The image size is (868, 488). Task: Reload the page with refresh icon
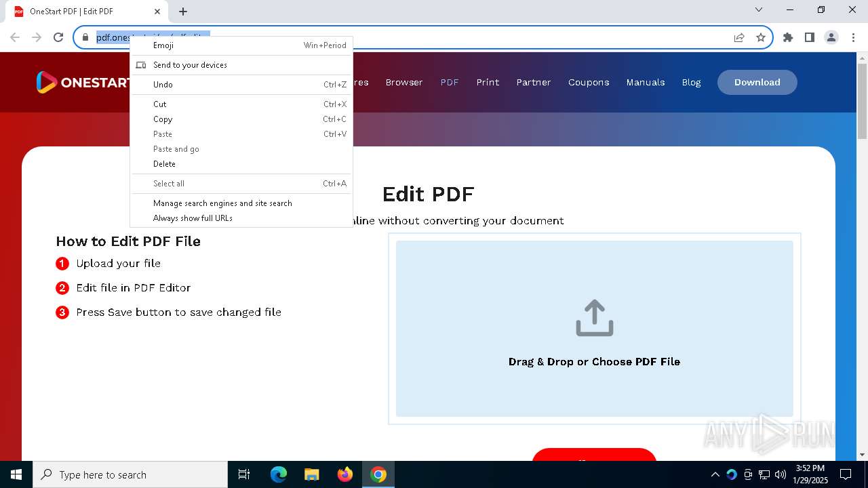pyautogui.click(x=58, y=37)
